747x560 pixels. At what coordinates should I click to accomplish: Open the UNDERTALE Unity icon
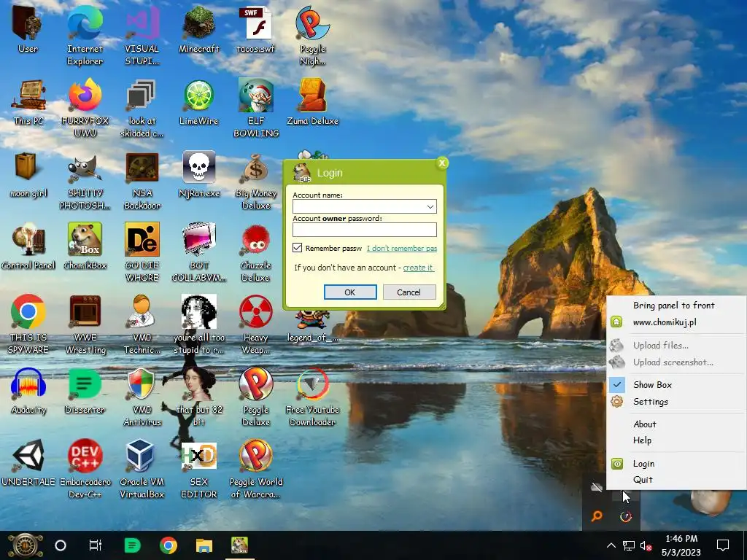point(28,456)
